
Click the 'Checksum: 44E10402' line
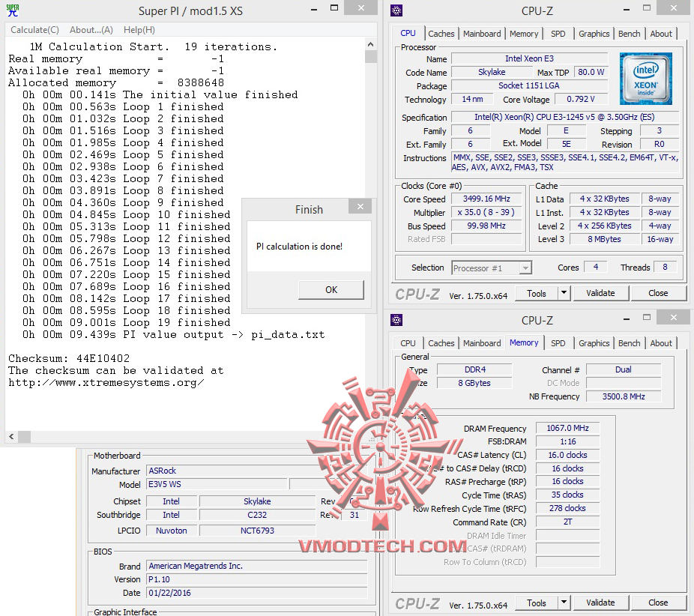tap(69, 358)
